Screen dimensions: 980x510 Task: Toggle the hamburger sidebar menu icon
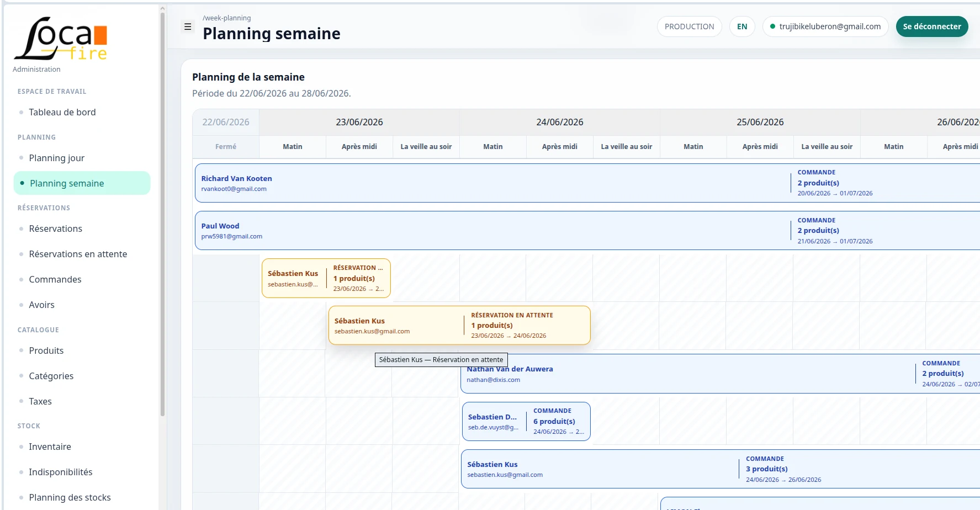click(x=188, y=26)
